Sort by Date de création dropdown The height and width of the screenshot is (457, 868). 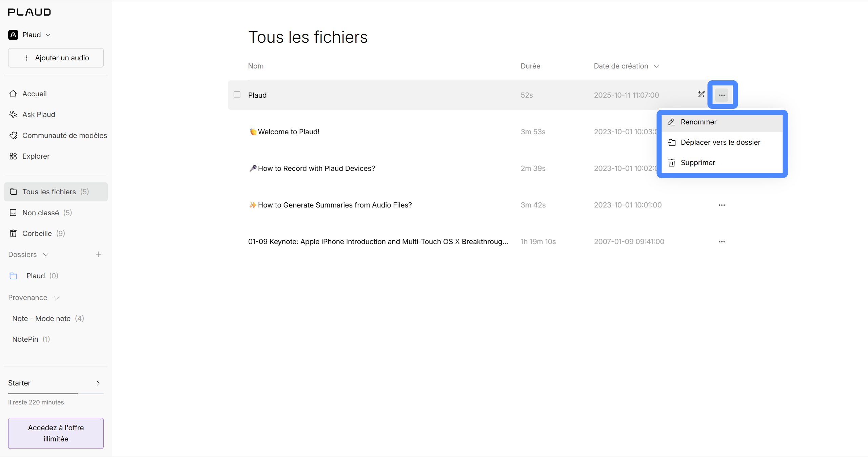coord(626,66)
